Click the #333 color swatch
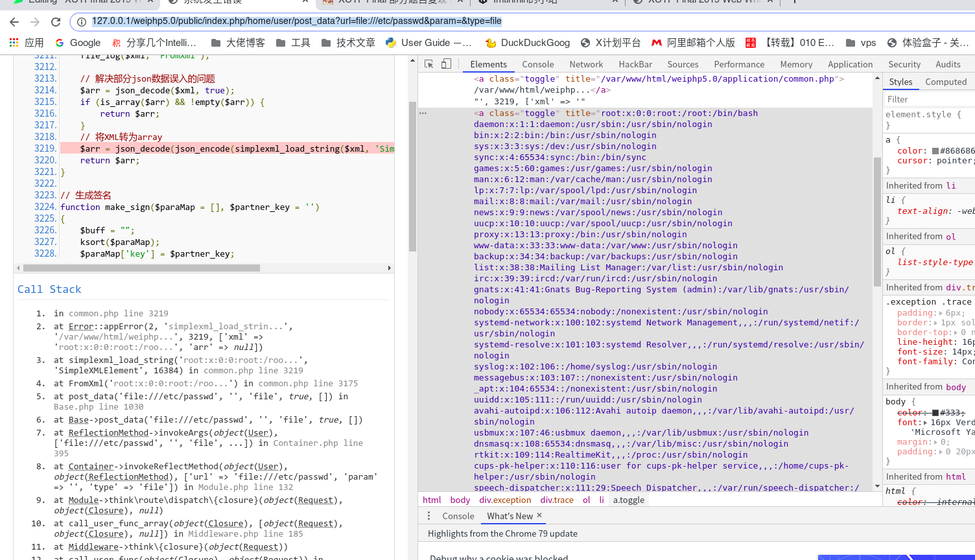Viewport: 975px width, 560px height. (935, 413)
